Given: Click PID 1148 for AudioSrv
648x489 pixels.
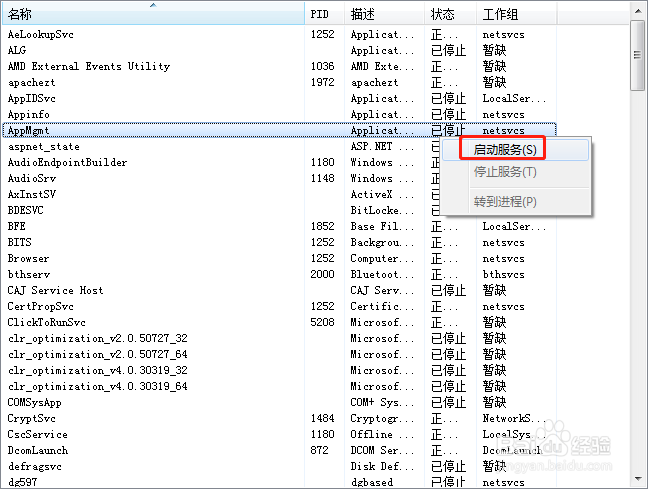Looking at the screenshot, I should point(322,179).
